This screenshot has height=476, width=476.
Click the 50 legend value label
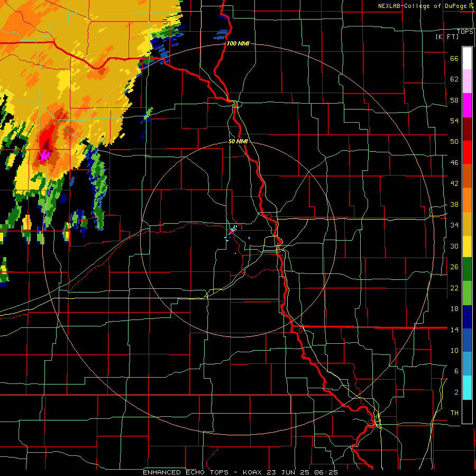454,142
